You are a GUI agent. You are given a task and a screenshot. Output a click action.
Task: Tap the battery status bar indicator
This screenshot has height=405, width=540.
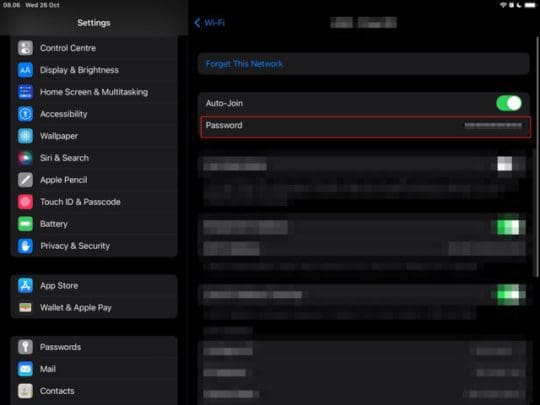(x=530, y=5)
